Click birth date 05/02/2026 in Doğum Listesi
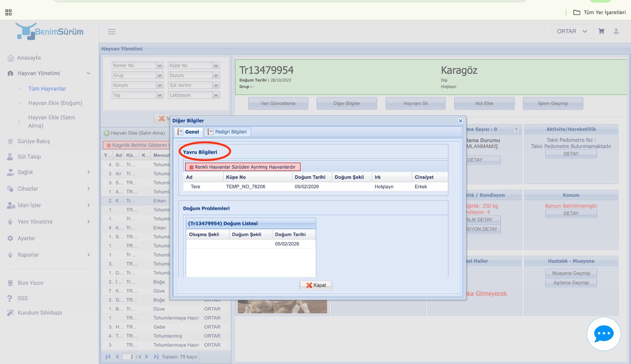The height and width of the screenshot is (364, 631). tap(287, 244)
